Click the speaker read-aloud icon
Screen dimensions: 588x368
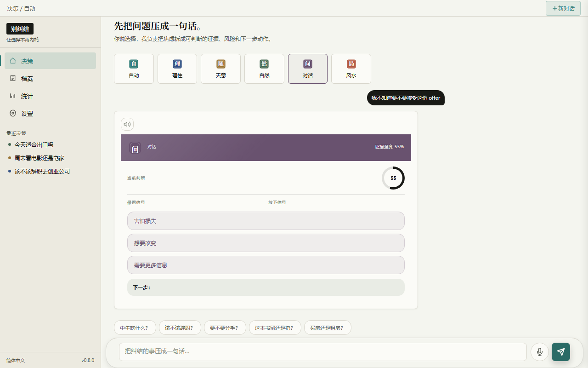127,124
